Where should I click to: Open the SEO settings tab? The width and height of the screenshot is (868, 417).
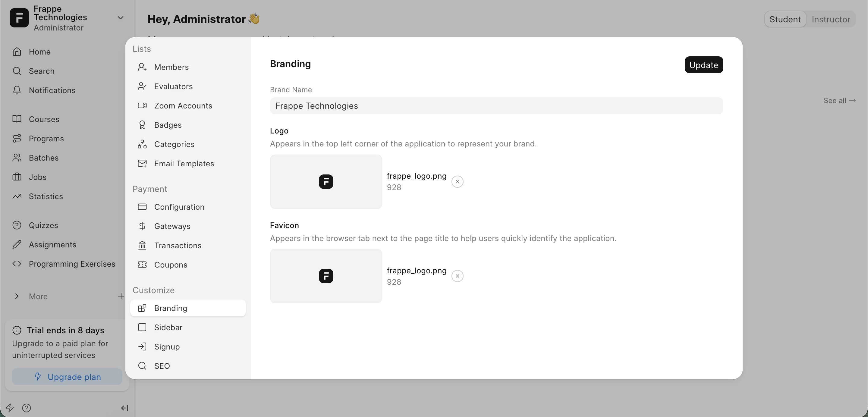(x=162, y=366)
